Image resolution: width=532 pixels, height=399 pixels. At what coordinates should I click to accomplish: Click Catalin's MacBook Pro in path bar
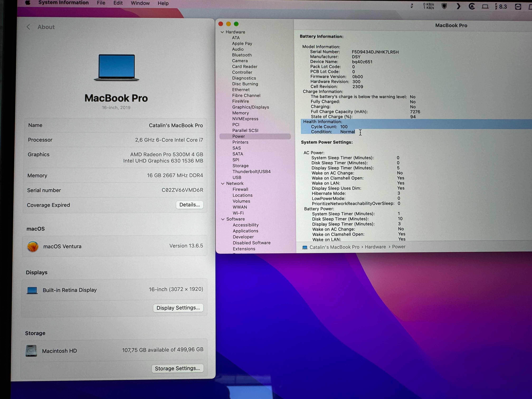334,247
